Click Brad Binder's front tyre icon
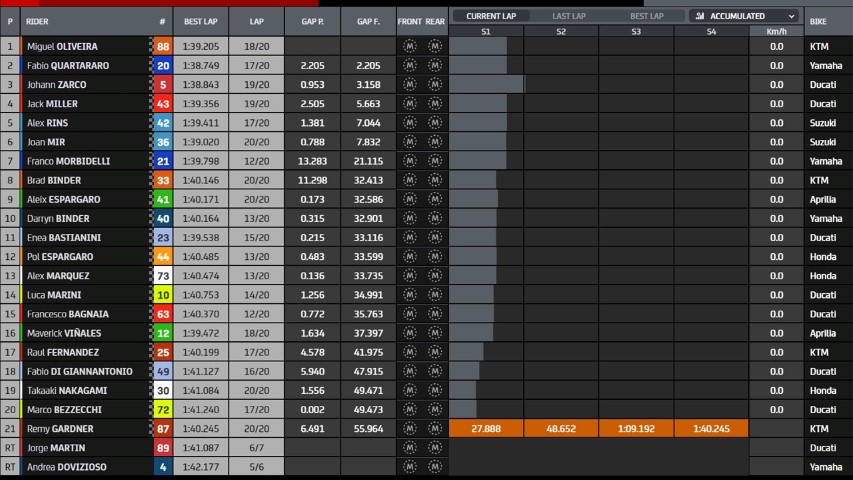Viewport: 853px width, 480px height. pyautogui.click(x=409, y=180)
